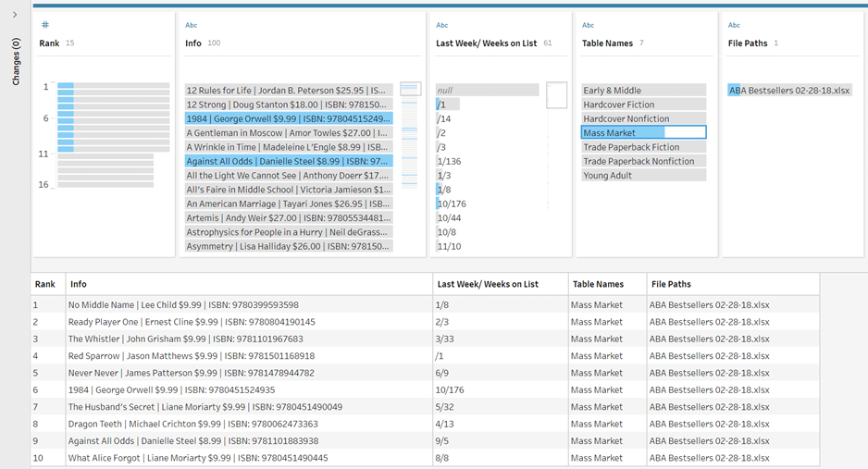This screenshot has width=868, height=469.
Task: Select the '3/33' cell in the grid
Action: click(x=501, y=339)
